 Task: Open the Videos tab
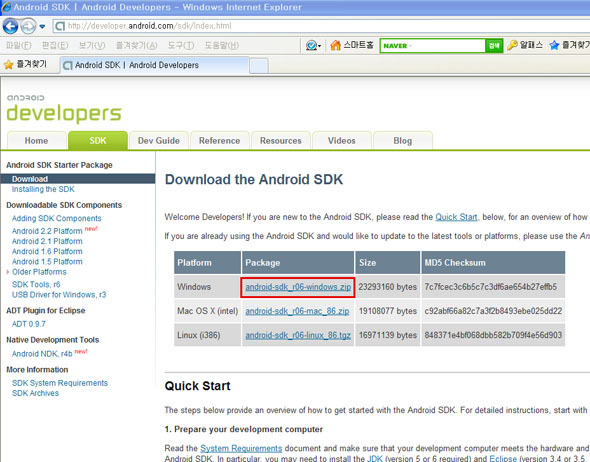(x=341, y=141)
